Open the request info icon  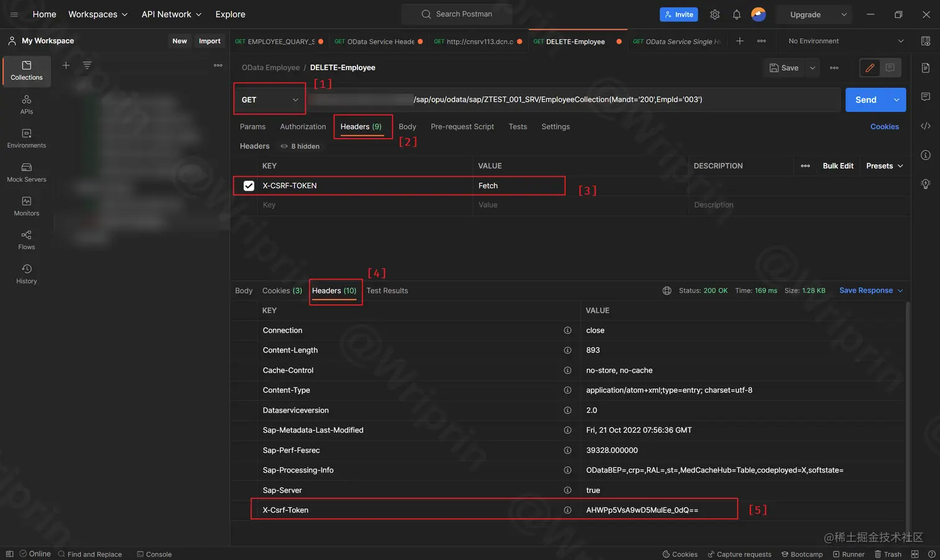[926, 155]
